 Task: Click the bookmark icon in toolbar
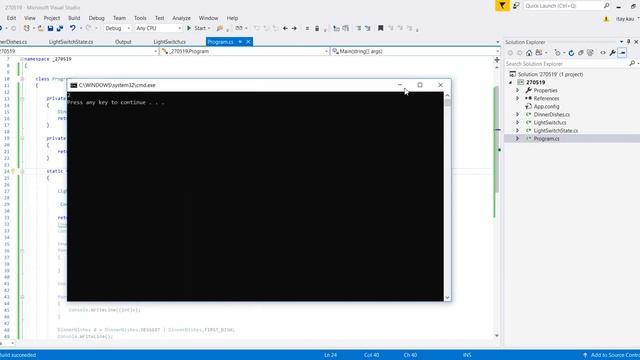[x=380, y=28]
